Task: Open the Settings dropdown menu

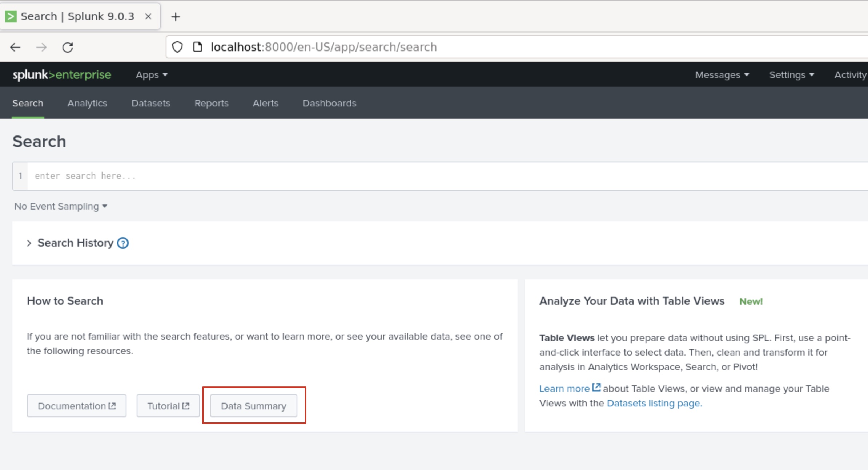Action: click(791, 75)
